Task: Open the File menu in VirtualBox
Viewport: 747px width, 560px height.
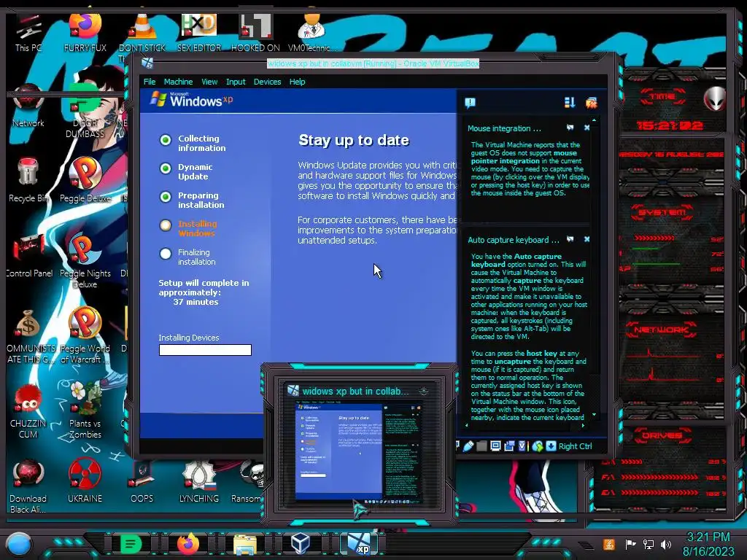Action: coord(150,82)
